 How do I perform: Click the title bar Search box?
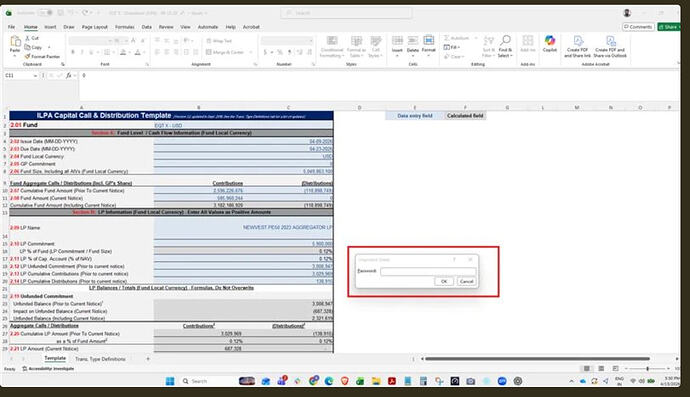(346, 13)
